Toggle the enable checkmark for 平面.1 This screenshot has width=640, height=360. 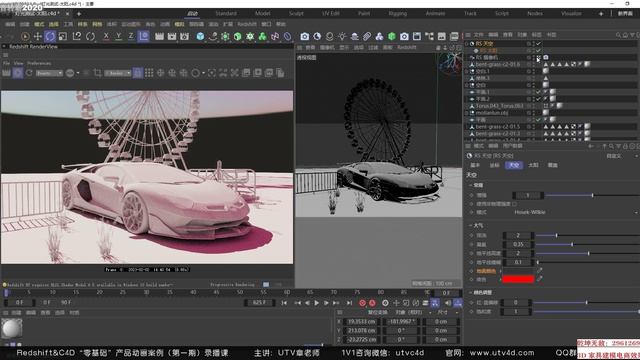(x=539, y=92)
